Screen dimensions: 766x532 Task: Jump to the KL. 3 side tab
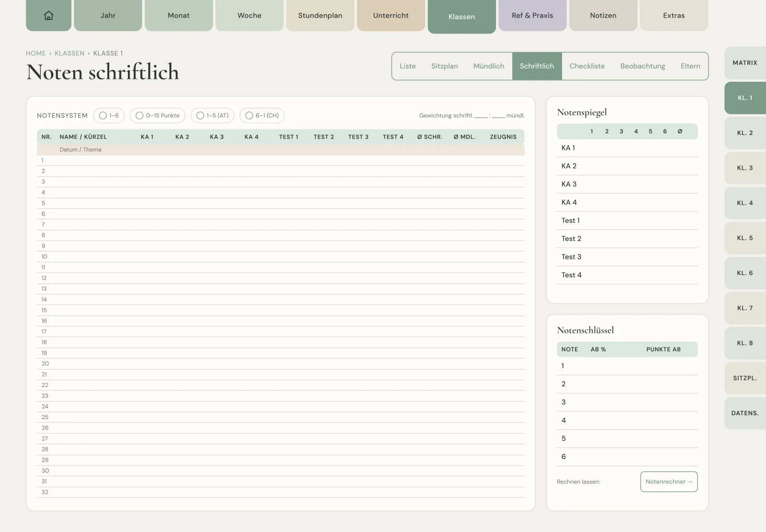tap(745, 168)
